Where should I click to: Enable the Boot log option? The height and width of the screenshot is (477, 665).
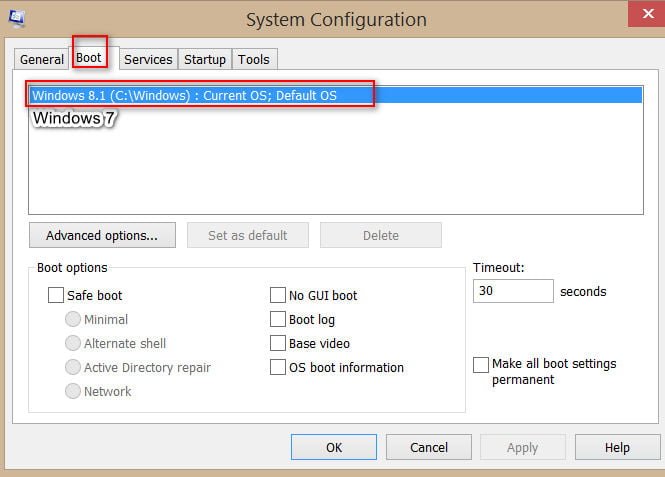(x=278, y=319)
